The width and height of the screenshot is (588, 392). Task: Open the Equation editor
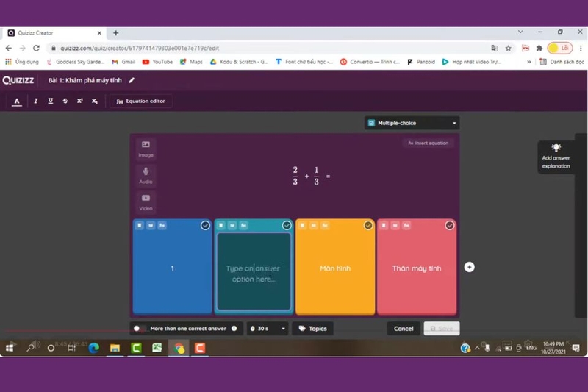[140, 101]
